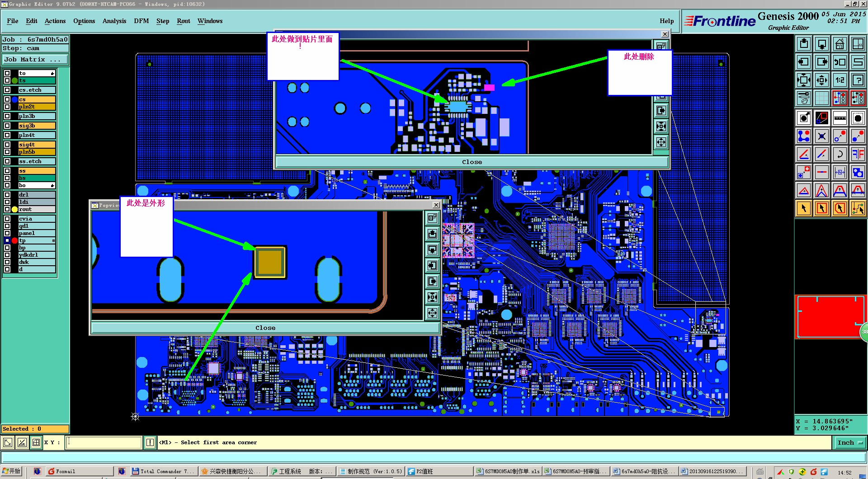Toggle checkbox for the rout layer
This screenshot has height=479, width=868.
click(7, 209)
